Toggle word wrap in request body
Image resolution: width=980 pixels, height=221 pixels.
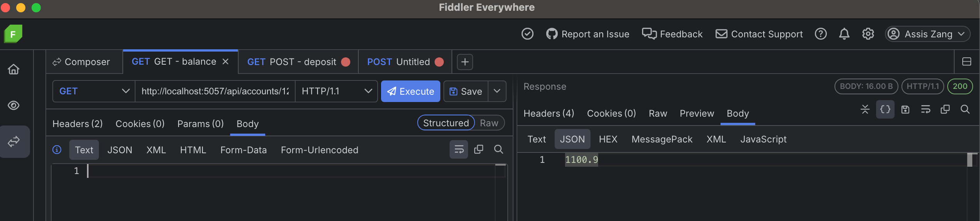coord(459,149)
